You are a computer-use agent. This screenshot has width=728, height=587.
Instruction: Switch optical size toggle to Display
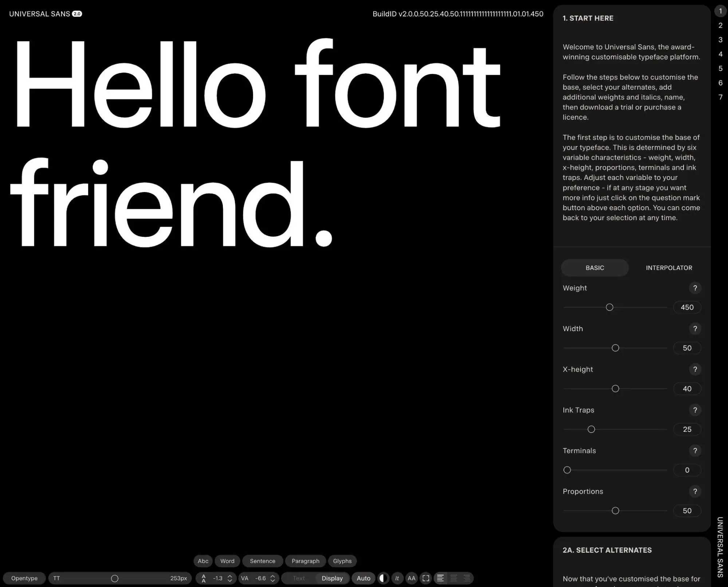332,578
